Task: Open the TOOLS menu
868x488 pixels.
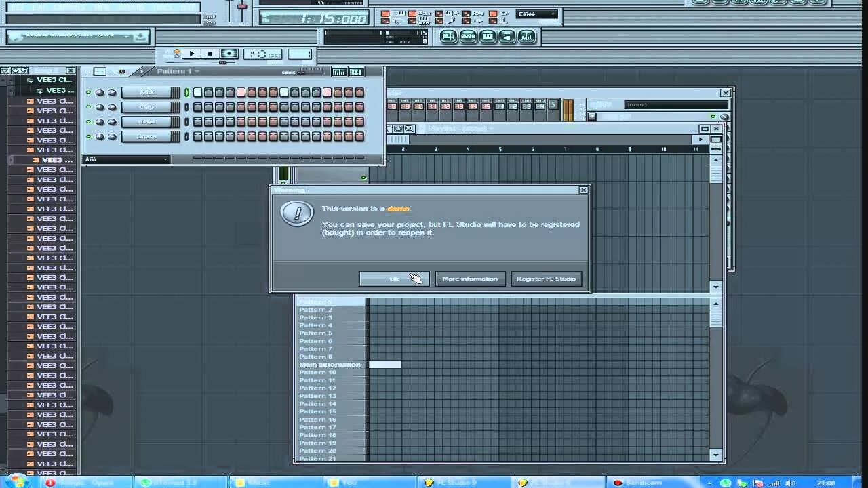Action: [163, 7]
